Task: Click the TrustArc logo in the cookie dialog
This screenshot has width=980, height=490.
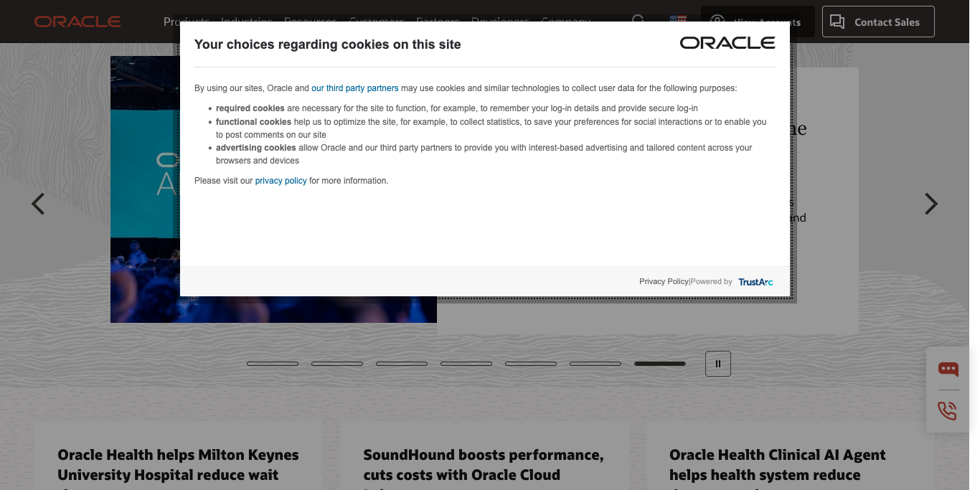Action: pyautogui.click(x=755, y=281)
